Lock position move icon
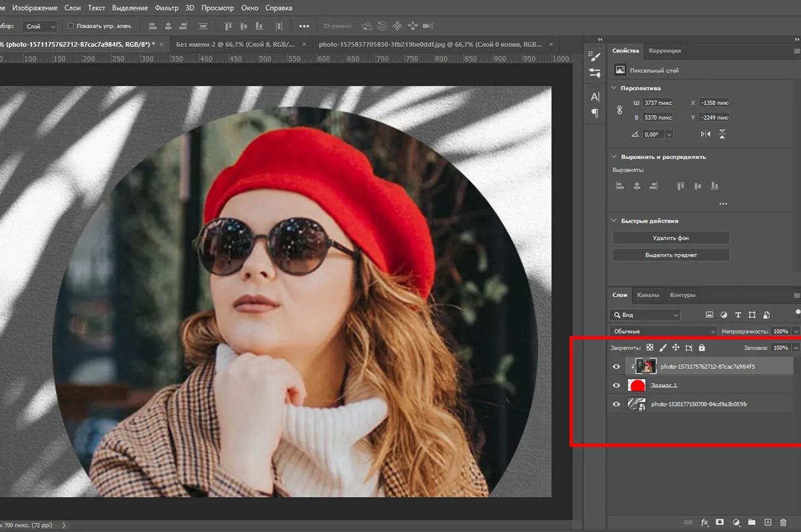The height and width of the screenshot is (532, 801). (x=676, y=348)
